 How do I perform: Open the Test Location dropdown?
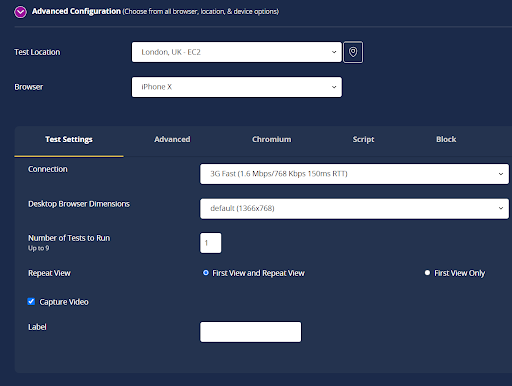click(x=237, y=52)
